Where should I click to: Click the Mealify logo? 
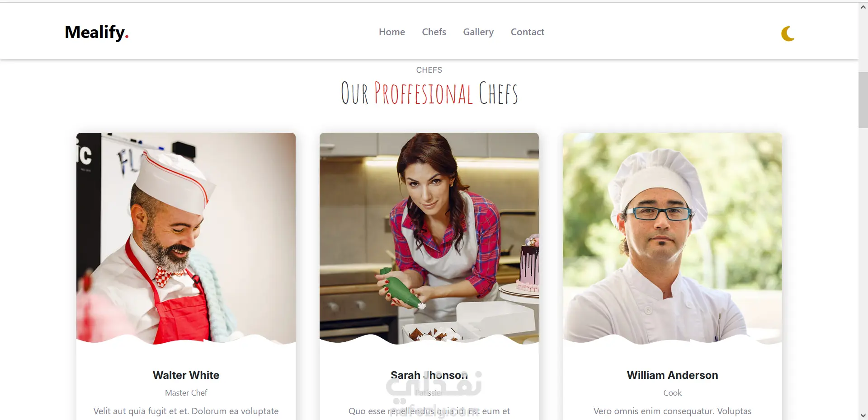[97, 32]
